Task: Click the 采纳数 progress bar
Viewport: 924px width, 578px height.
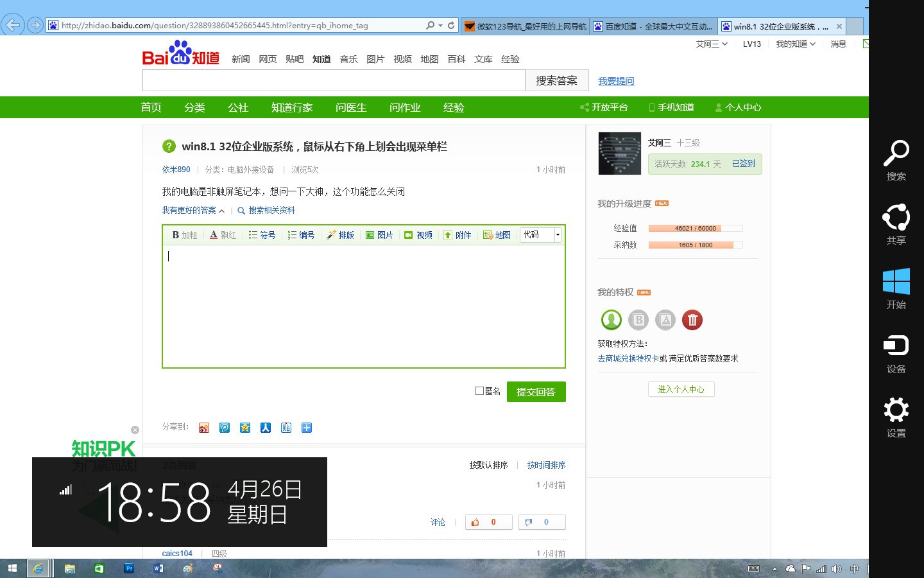Action: [696, 245]
